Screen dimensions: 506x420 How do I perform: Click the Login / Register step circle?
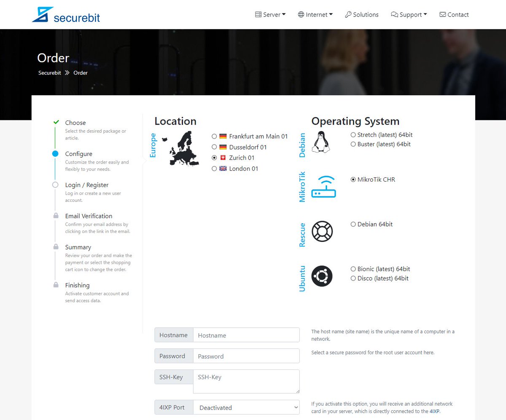pyautogui.click(x=55, y=185)
